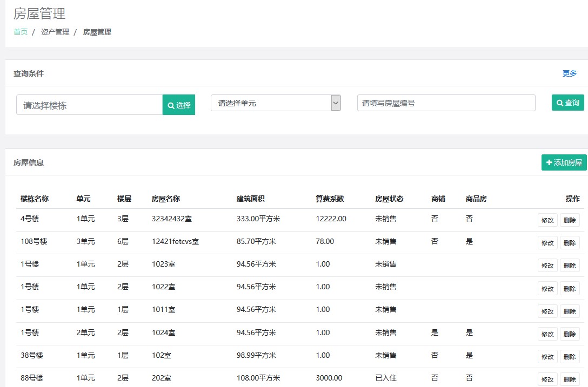The width and height of the screenshot is (588, 387).
Task: Go to 首页 via breadcrumb
Action: pos(21,32)
